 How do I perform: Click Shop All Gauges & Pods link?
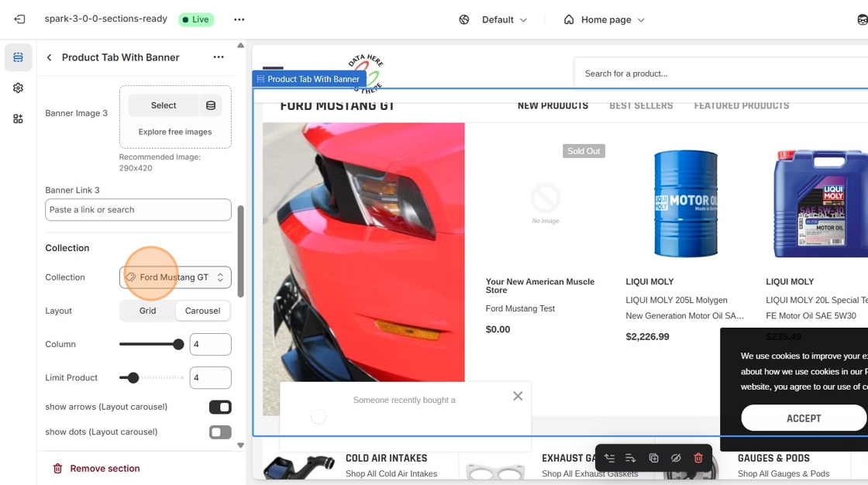click(x=783, y=474)
